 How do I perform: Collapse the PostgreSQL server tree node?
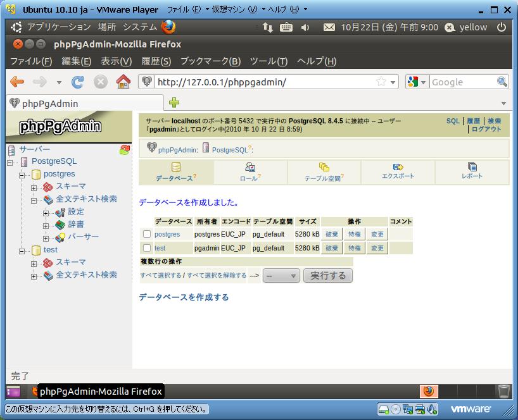click(x=10, y=163)
